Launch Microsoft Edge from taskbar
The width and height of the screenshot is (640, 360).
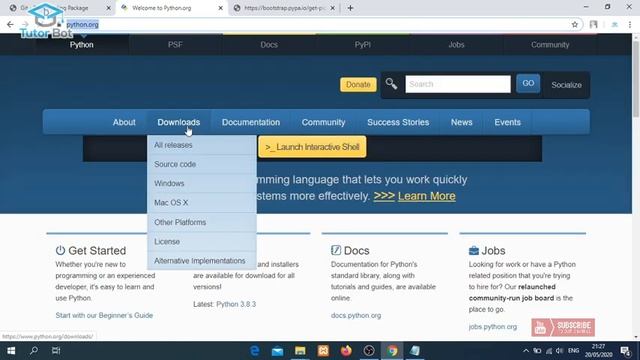[255, 351]
